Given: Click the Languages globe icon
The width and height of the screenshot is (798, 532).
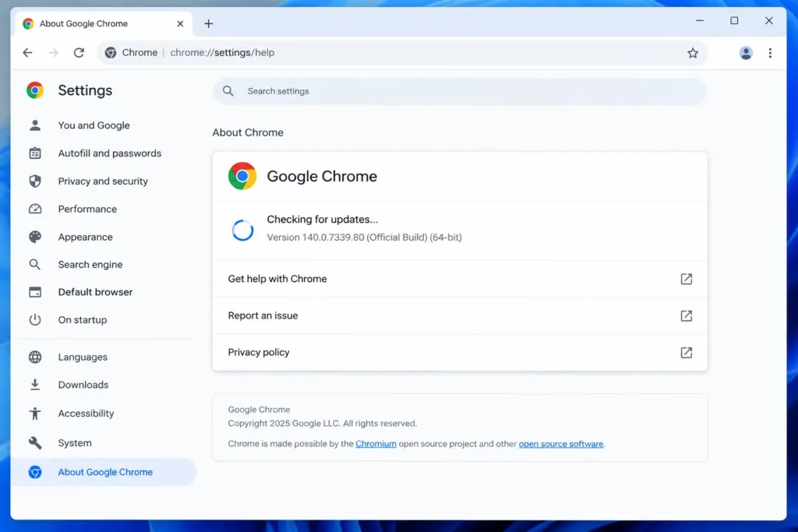Looking at the screenshot, I should pos(35,357).
